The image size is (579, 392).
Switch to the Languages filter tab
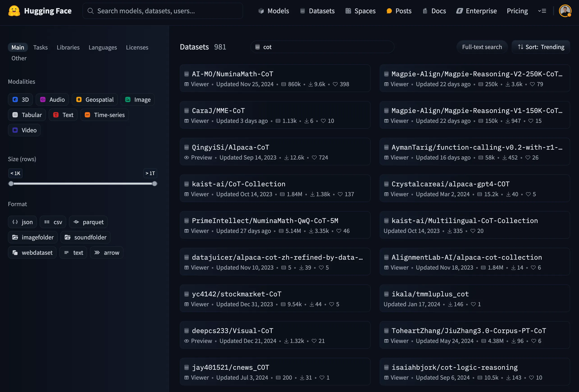103,47
